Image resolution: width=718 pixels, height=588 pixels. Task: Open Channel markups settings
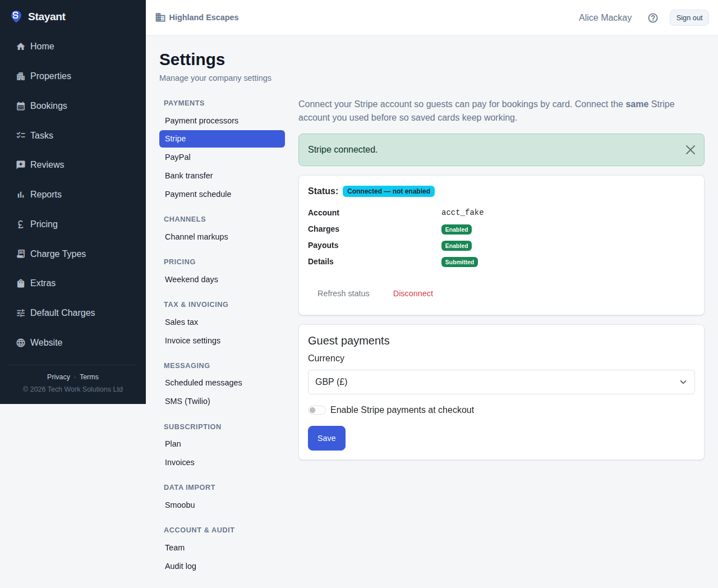[x=222, y=237]
